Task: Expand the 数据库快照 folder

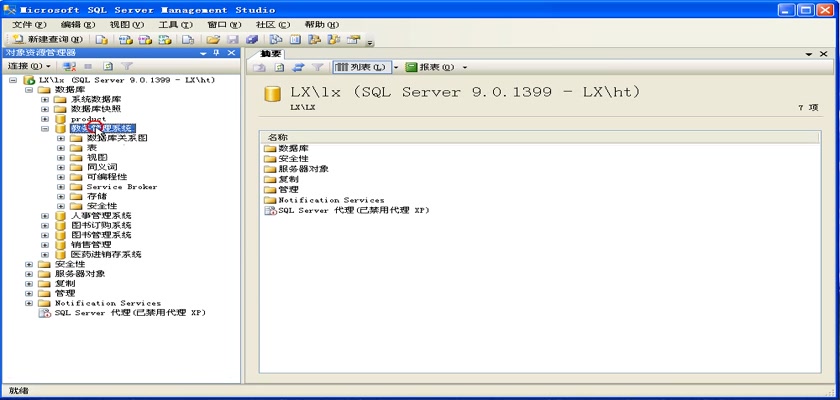Action: (44, 109)
